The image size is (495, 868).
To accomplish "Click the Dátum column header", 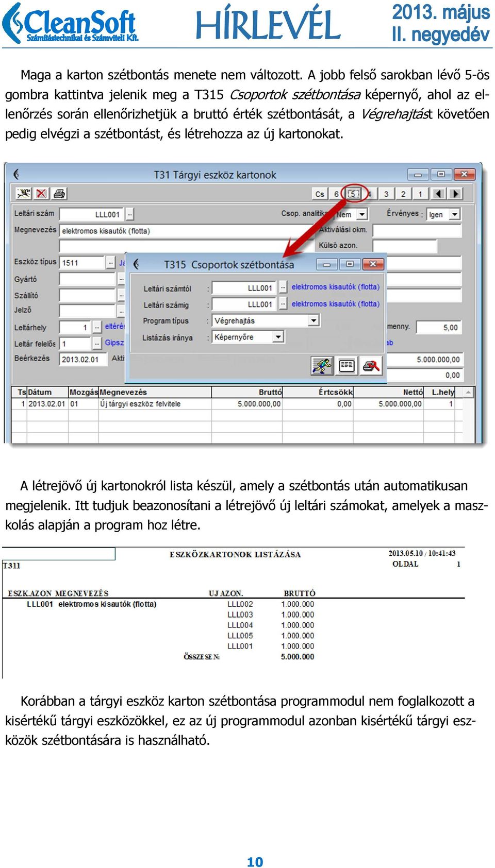I will click(47, 392).
